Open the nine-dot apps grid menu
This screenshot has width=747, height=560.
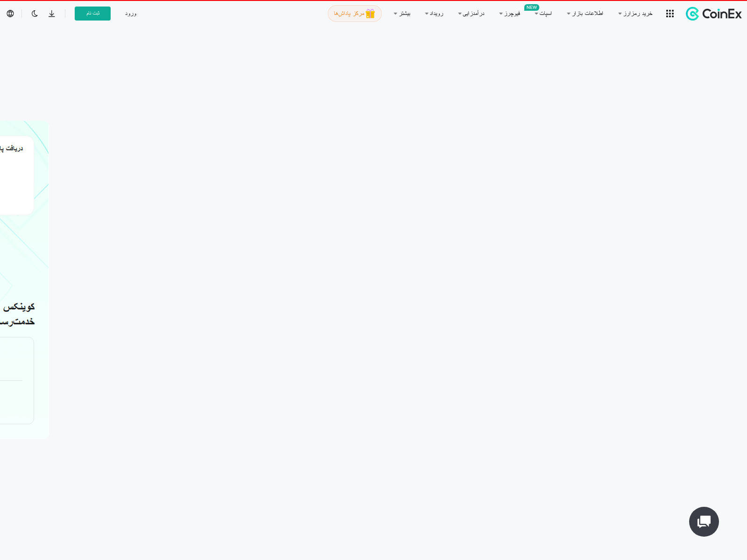(670, 14)
